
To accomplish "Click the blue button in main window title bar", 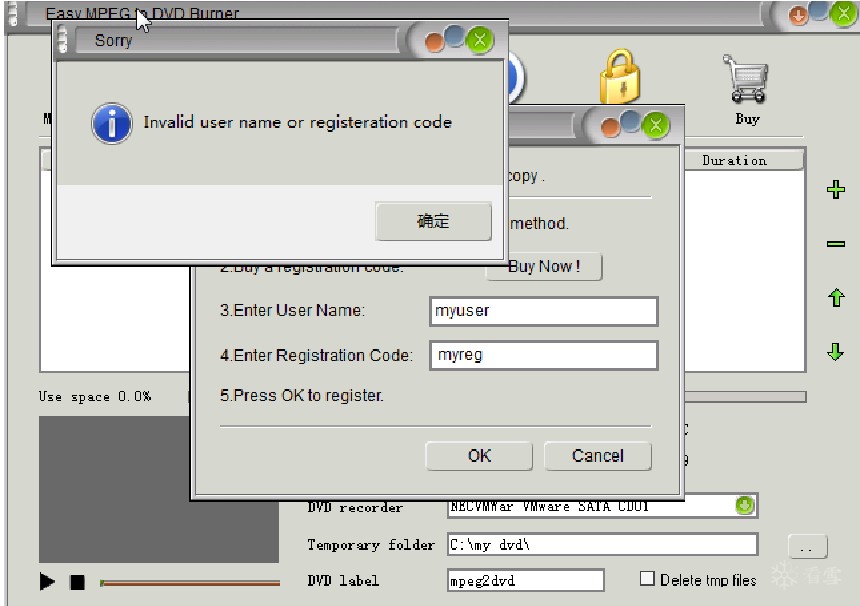I will [x=819, y=10].
